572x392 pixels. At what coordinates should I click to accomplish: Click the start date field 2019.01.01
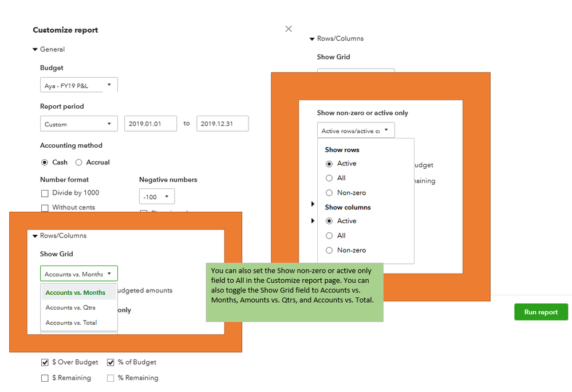click(150, 124)
